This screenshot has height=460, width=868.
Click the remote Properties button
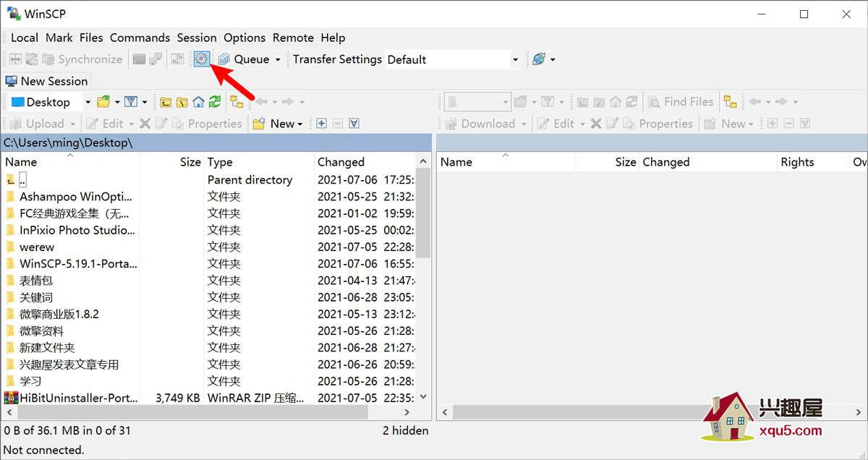point(658,124)
